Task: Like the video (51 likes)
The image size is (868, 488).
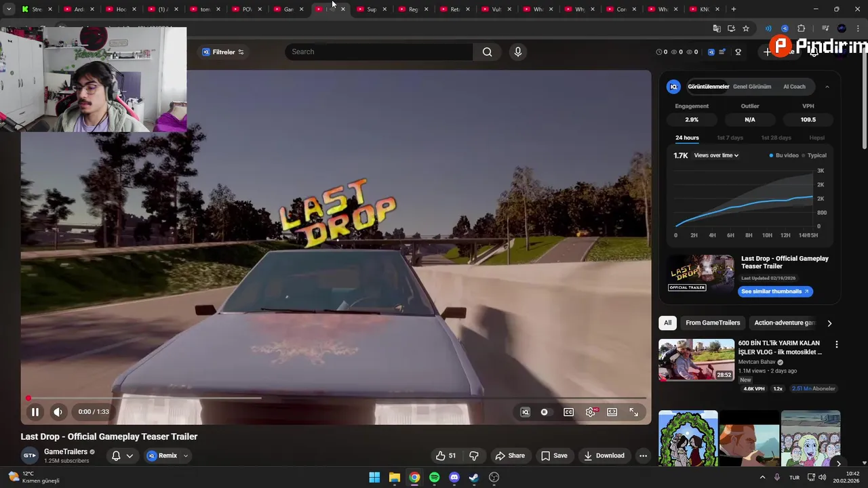Action: pos(446,455)
